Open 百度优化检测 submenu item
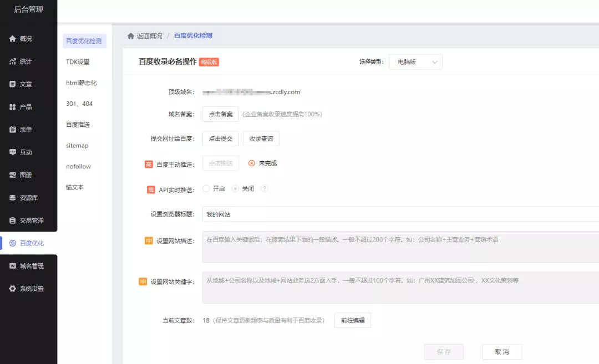Viewport: 599px width, 364px height. (84, 41)
